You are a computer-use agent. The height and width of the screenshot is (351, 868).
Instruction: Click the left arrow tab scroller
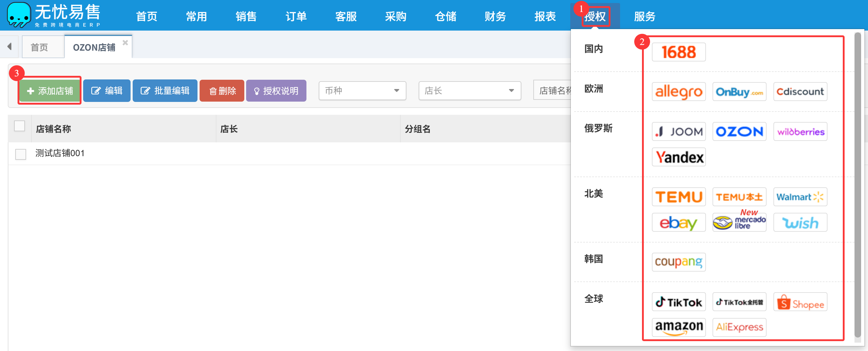pyautogui.click(x=9, y=46)
